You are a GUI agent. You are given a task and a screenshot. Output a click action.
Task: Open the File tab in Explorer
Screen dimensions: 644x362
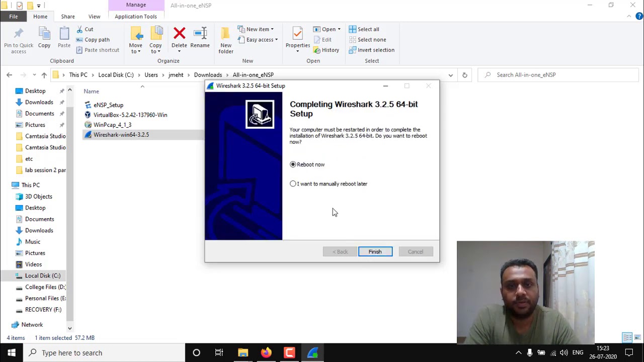pyautogui.click(x=14, y=17)
